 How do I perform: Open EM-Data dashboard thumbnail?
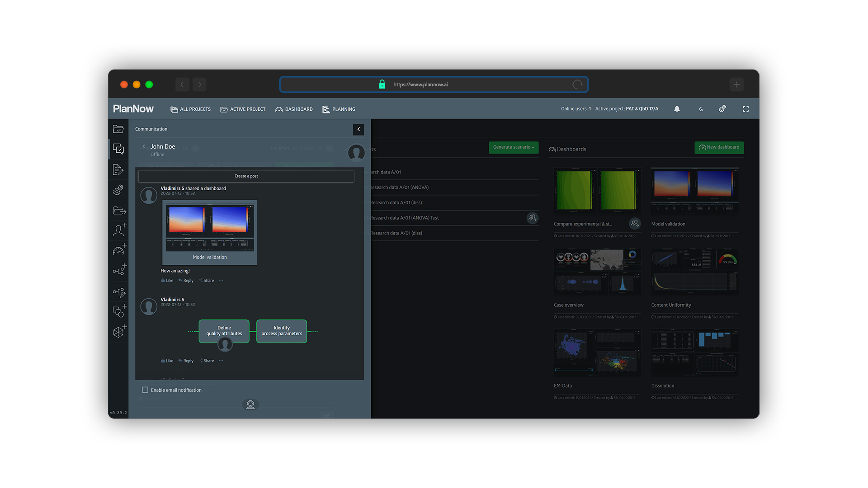597,352
